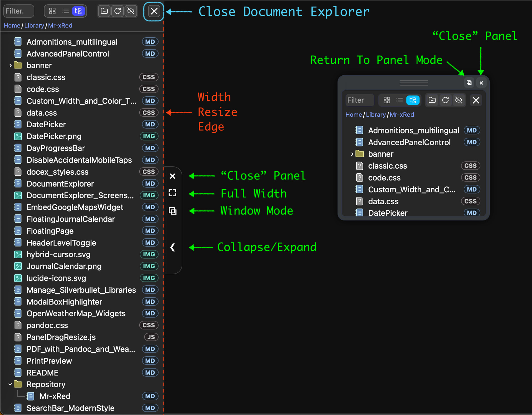This screenshot has width=532, height=415.
Task: Click the open folder icon in left toolbar
Action: 104,11
